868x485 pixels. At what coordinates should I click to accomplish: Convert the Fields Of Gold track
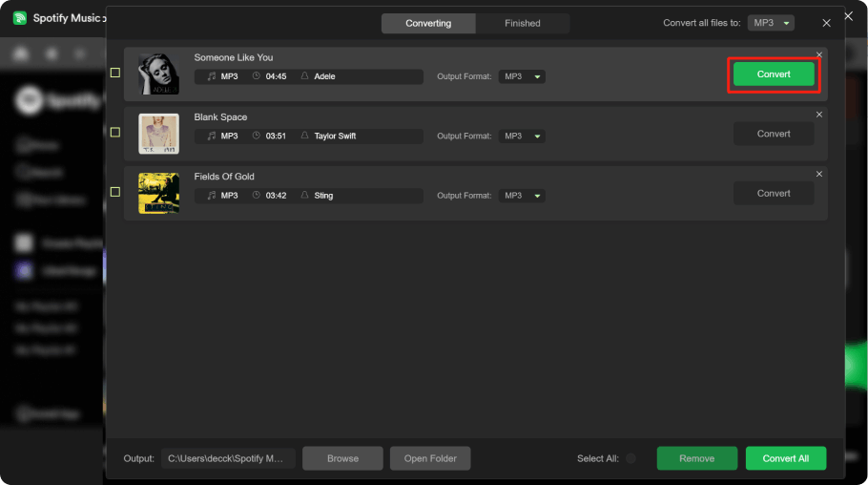[x=774, y=194]
